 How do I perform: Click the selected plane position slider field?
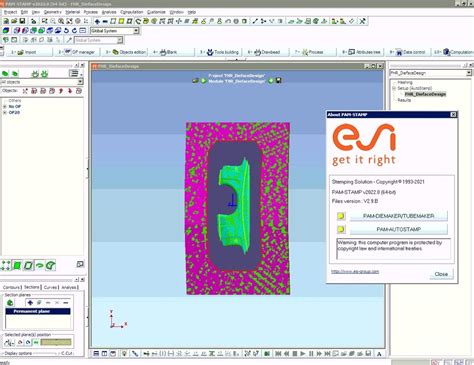[x=56, y=342]
